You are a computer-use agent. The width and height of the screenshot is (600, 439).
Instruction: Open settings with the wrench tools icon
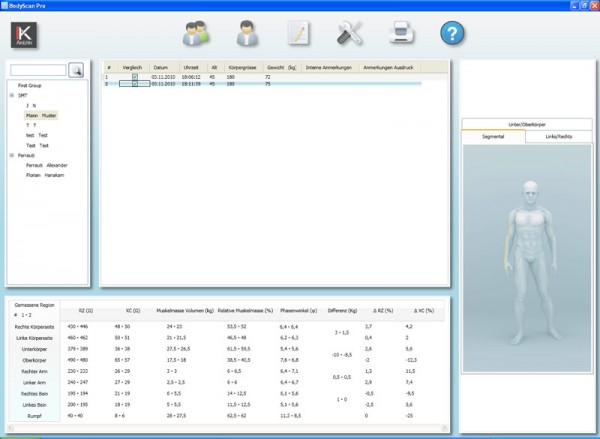coord(349,33)
